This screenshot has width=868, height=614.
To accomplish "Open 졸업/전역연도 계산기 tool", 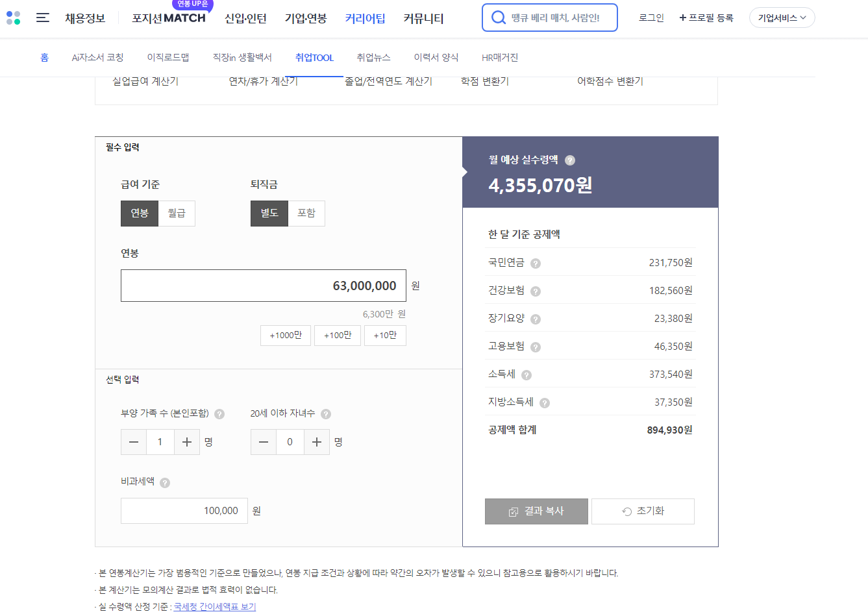I will [388, 82].
